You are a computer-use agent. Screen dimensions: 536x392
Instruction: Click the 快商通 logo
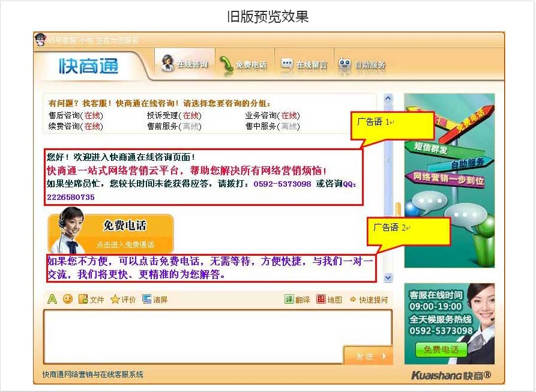[89, 66]
